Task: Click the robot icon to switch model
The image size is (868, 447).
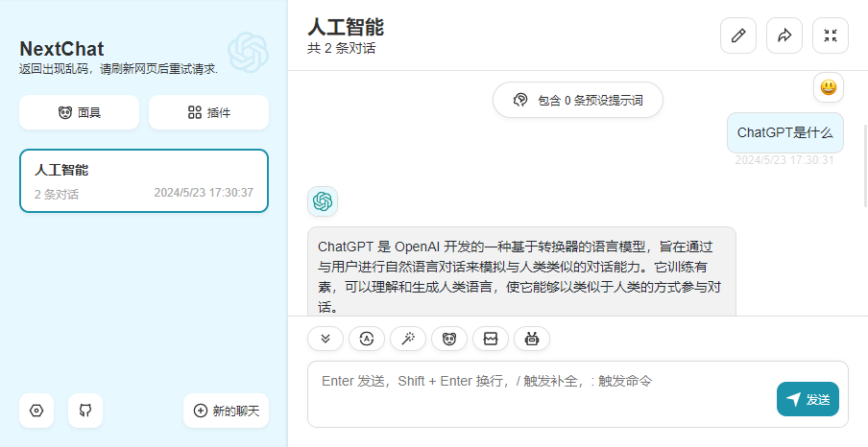Action: point(532,339)
